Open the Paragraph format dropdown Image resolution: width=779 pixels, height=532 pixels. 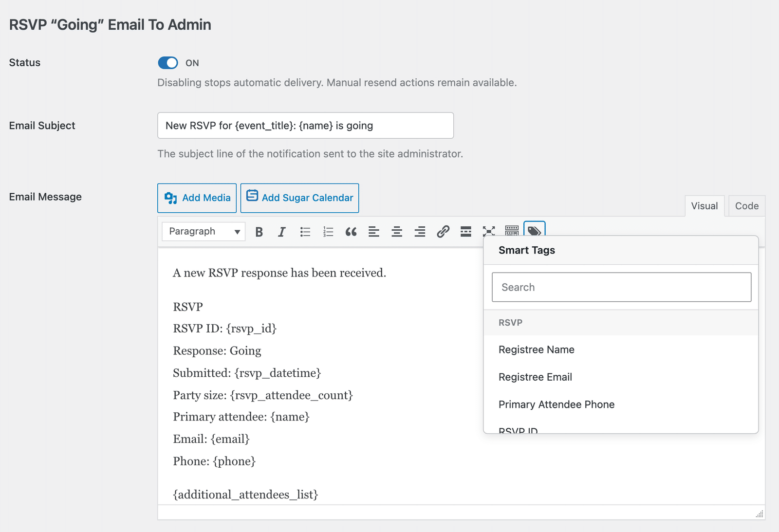204,231
